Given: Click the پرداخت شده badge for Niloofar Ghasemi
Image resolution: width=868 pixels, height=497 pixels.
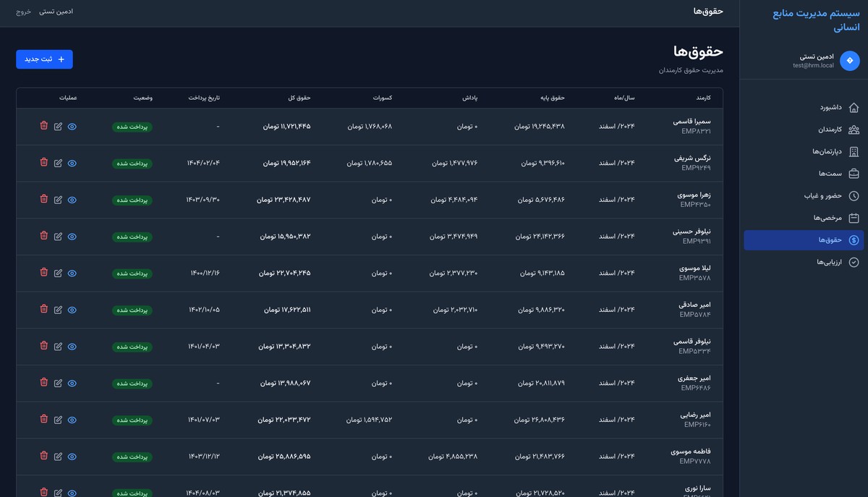Looking at the screenshot, I should click(132, 347).
